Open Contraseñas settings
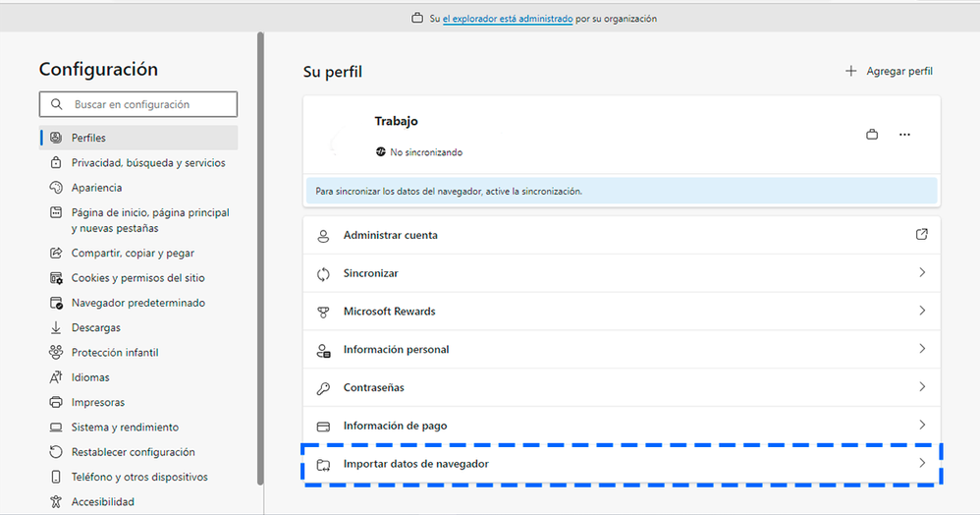 click(622, 387)
